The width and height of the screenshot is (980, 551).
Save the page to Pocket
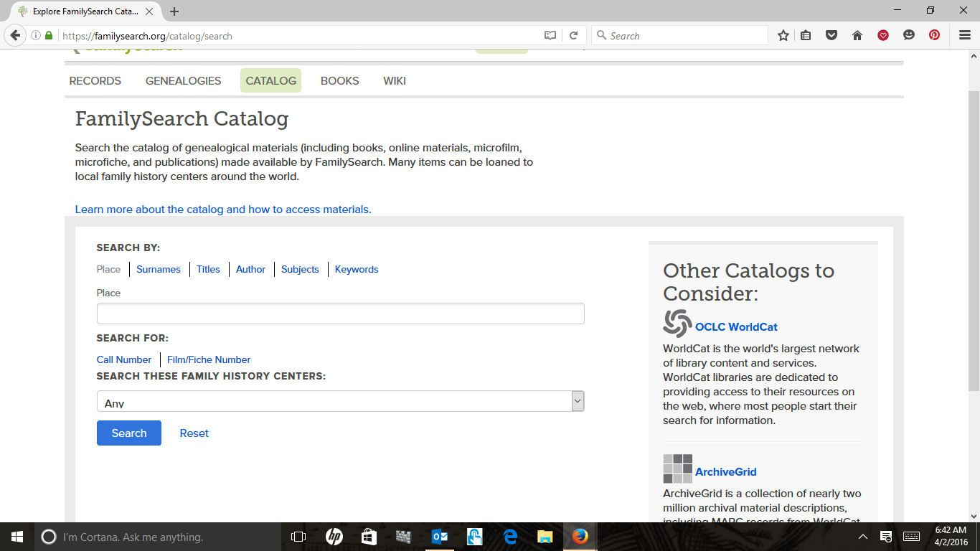point(831,35)
